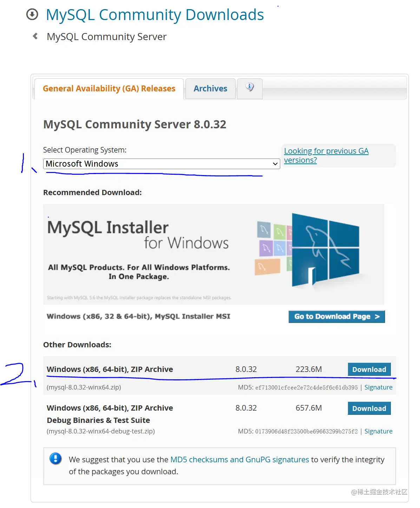Click the download circle icon beside page title
The height and width of the screenshot is (508, 420).
(32, 15)
